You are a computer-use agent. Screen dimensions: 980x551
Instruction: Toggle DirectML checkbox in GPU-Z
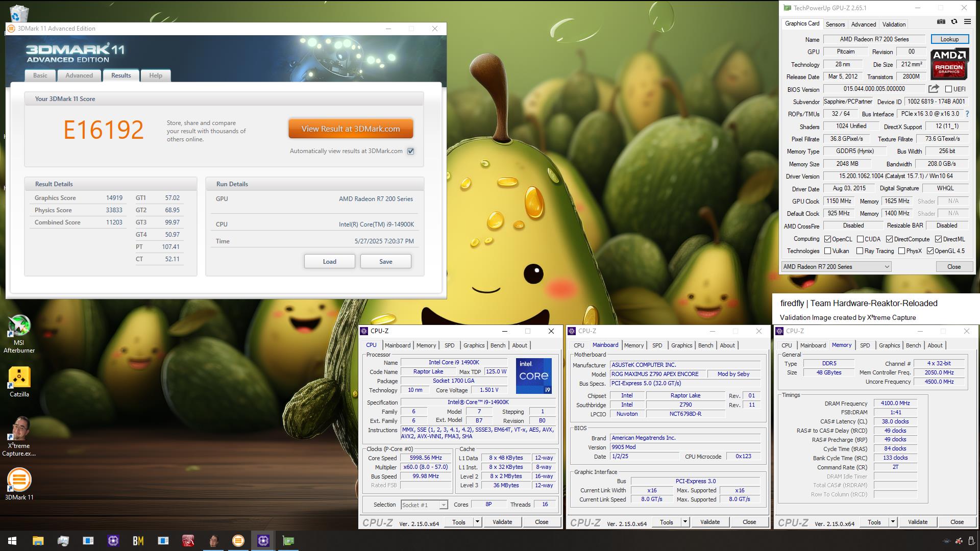(938, 239)
